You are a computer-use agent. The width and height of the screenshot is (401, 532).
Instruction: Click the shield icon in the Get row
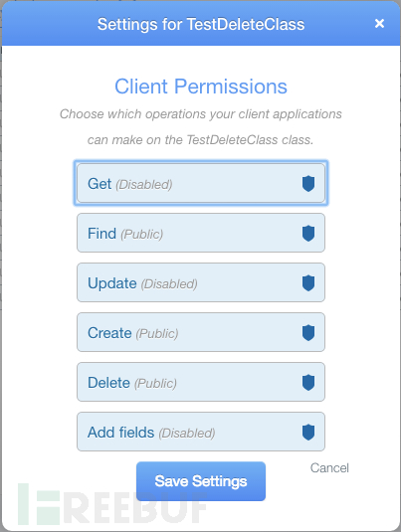tap(308, 184)
